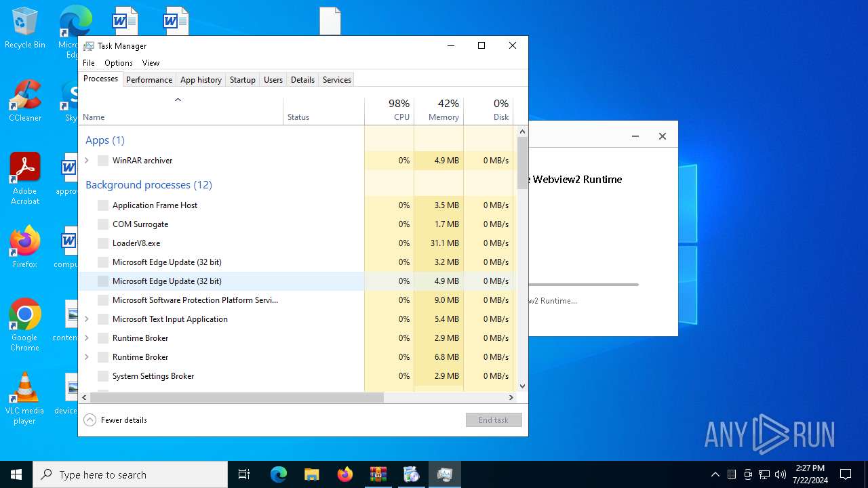The image size is (868, 488).
Task: Open File Explorer from the taskbar
Action: (312, 474)
